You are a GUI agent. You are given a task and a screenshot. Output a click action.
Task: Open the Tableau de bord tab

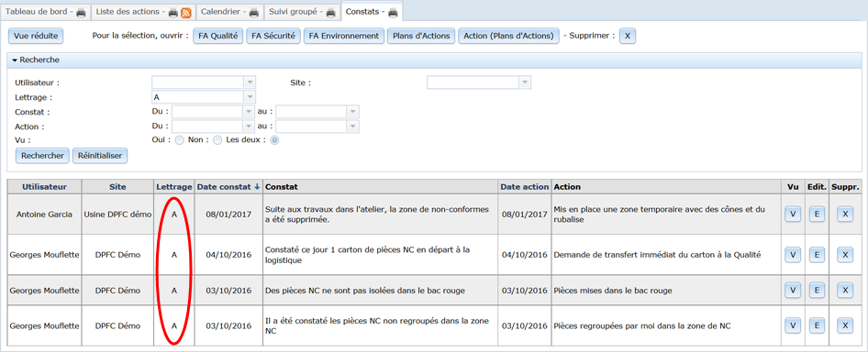(44, 12)
